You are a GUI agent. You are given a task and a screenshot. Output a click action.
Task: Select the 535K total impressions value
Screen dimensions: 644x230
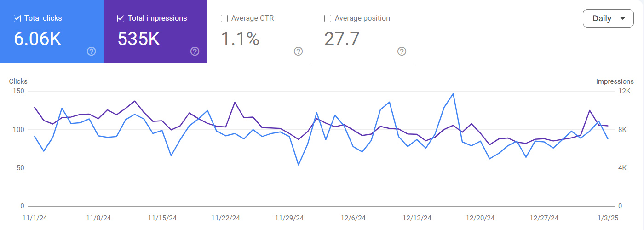(138, 39)
